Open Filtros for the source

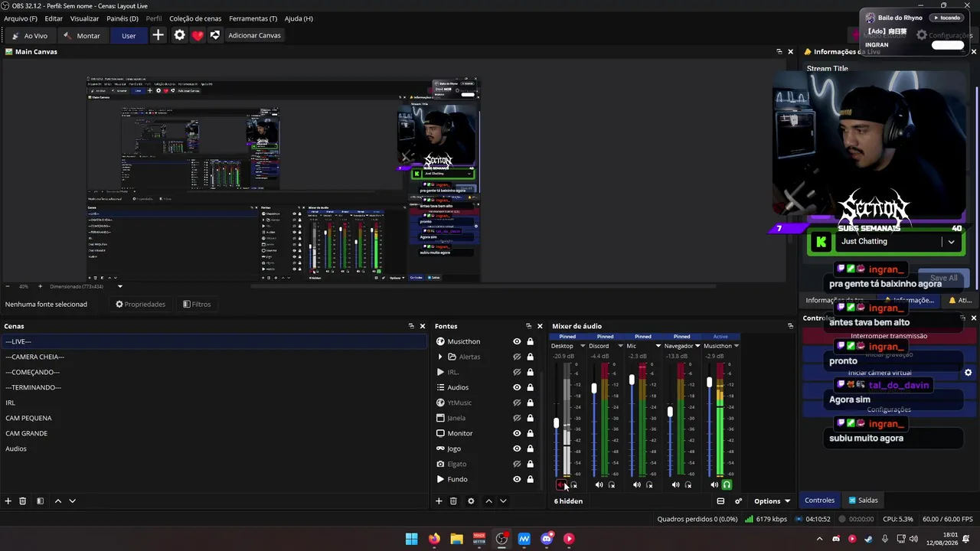coord(197,305)
